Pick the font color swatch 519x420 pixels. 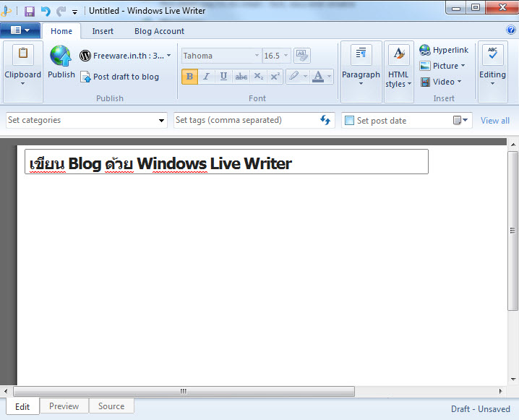[318, 77]
